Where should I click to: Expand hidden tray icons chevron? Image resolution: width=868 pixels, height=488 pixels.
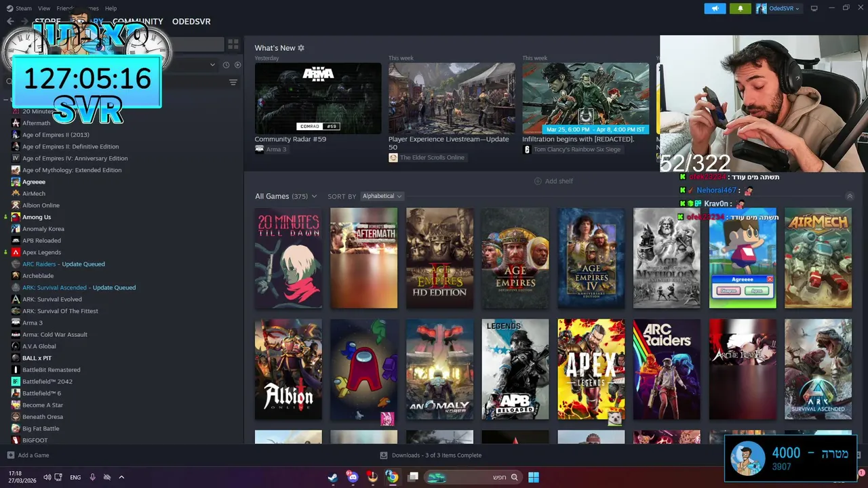coord(121,477)
